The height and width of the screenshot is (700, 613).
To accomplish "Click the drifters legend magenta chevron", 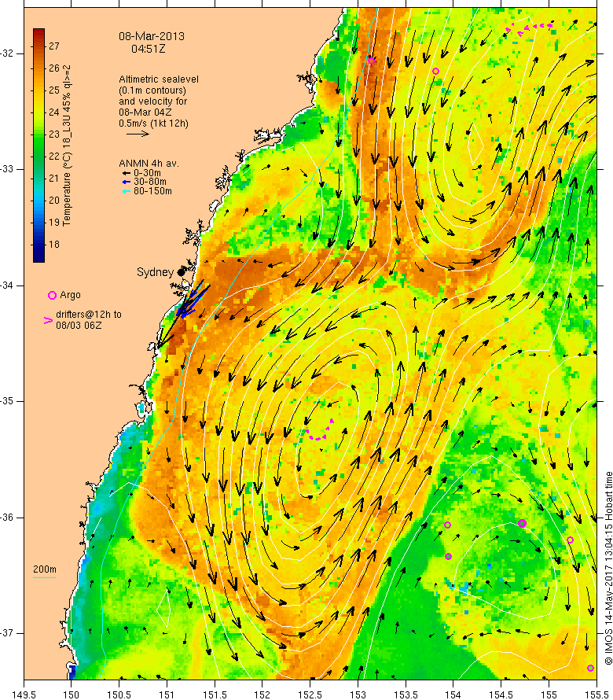I will (48, 320).
